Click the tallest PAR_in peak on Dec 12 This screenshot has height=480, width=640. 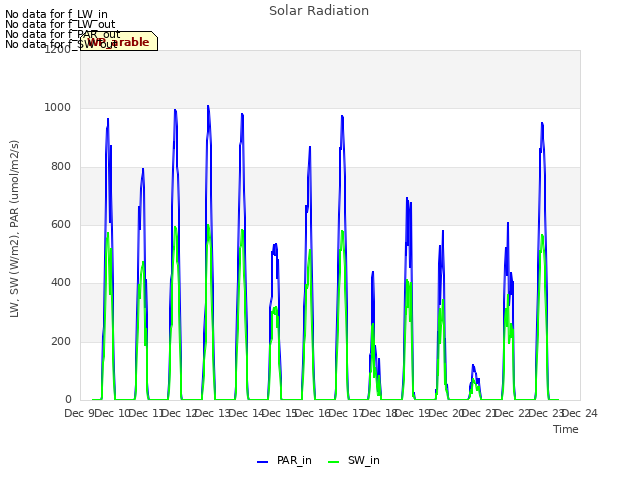point(208,106)
